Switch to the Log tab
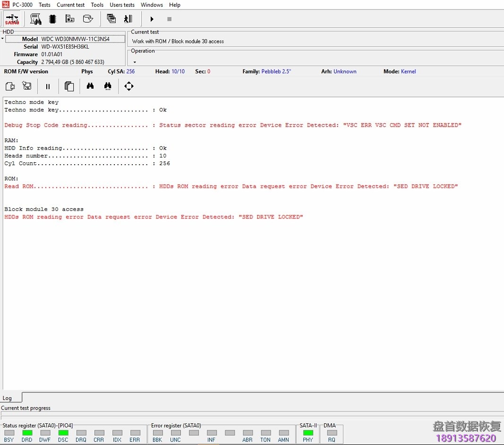Image resolution: width=504 pixels, height=445 pixels. pos(8,397)
